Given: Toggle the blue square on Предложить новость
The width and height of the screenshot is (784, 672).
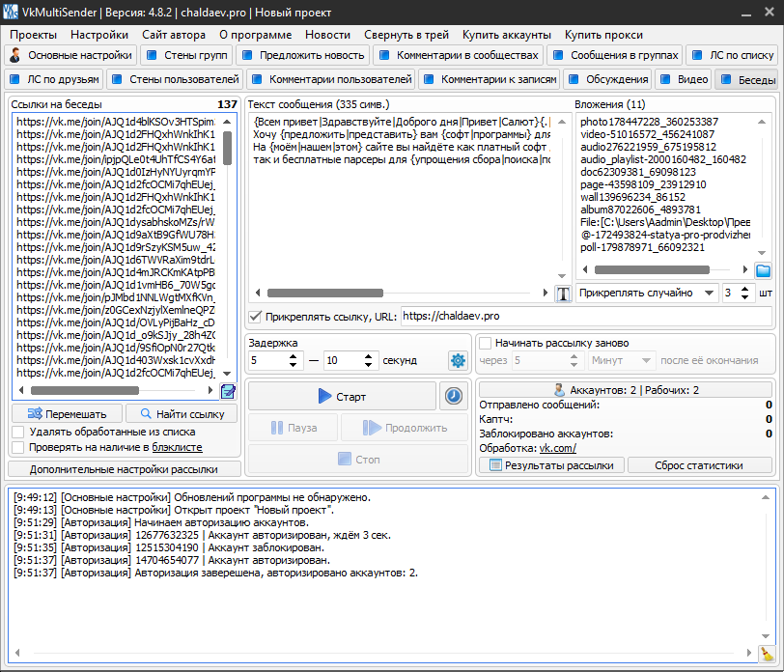Looking at the screenshot, I should 247,55.
